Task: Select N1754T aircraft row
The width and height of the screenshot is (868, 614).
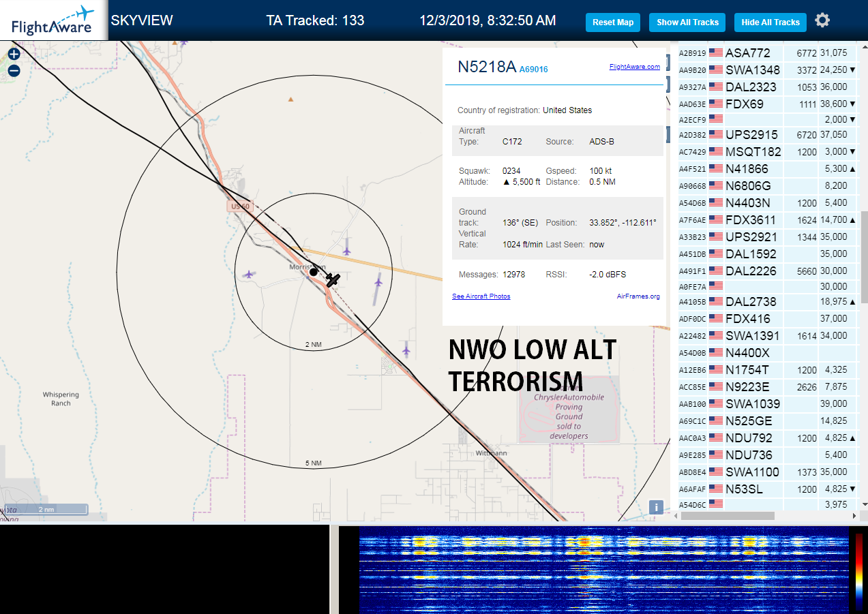Action: 768,369
